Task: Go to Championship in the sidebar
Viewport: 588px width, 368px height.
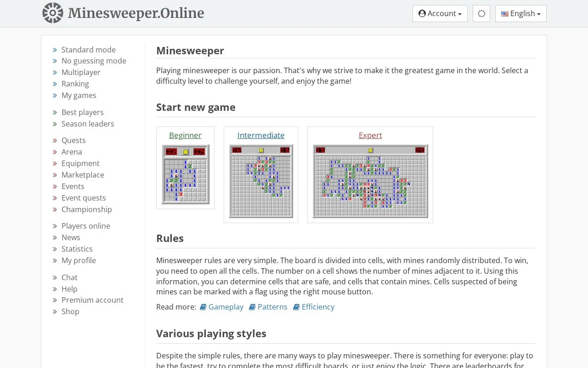Action: [x=87, y=209]
